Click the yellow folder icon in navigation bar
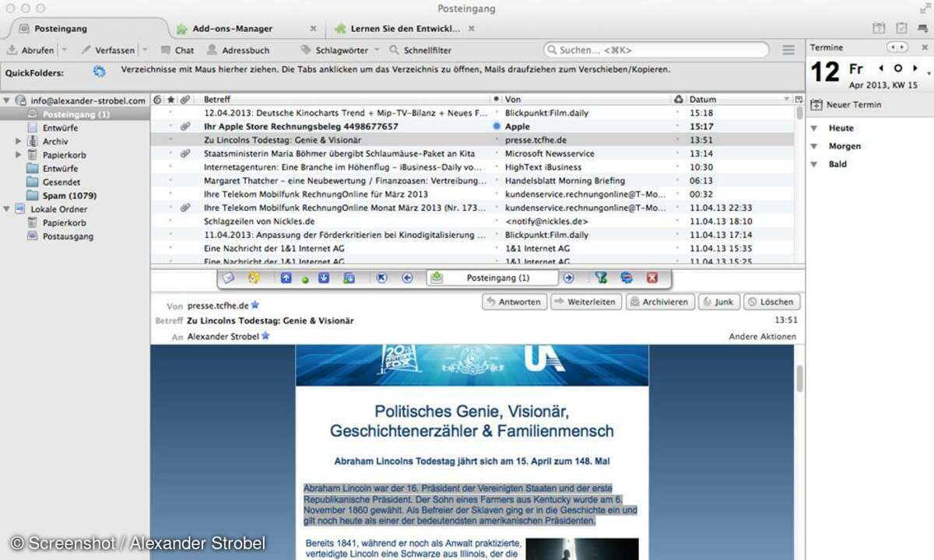The width and height of the screenshot is (934, 560). (253, 278)
